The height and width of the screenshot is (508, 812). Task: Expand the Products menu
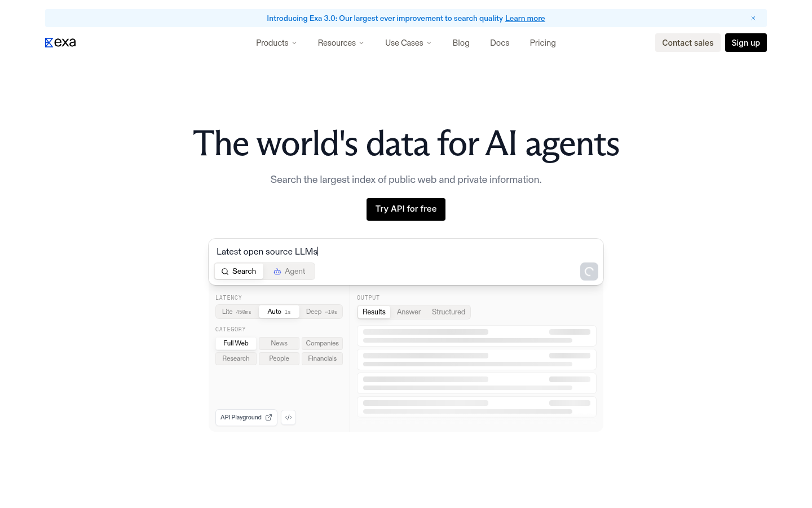tap(276, 43)
